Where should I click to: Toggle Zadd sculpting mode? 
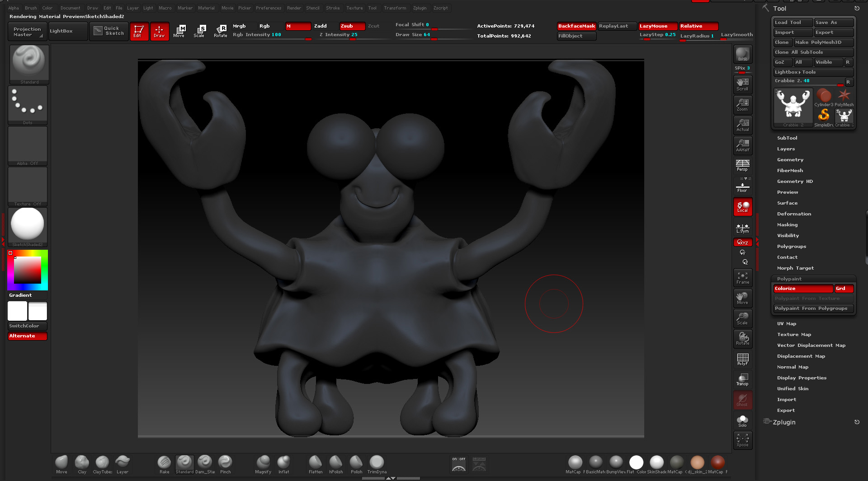(325, 26)
